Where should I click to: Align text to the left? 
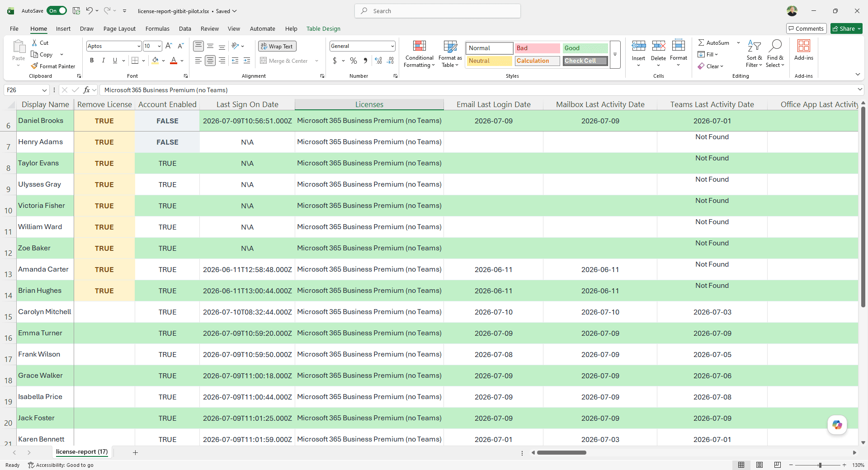pyautogui.click(x=198, y=61)
